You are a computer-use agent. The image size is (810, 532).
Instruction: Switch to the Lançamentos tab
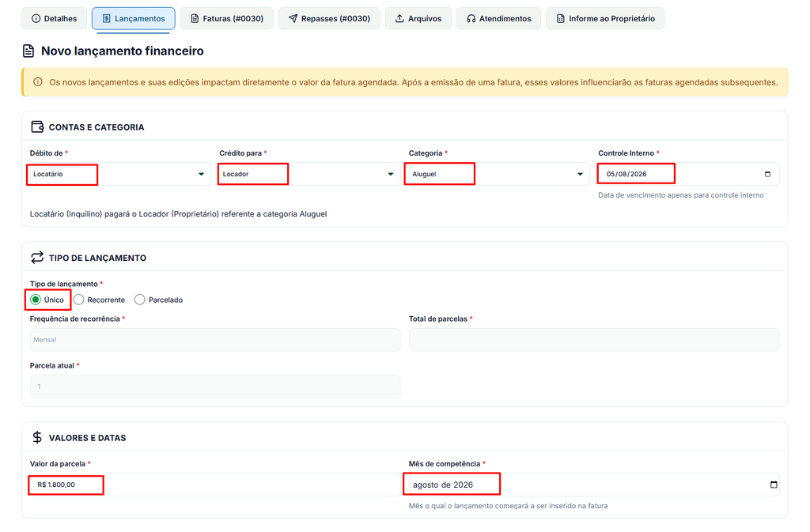pyautogui.click(x=133, y=18)
